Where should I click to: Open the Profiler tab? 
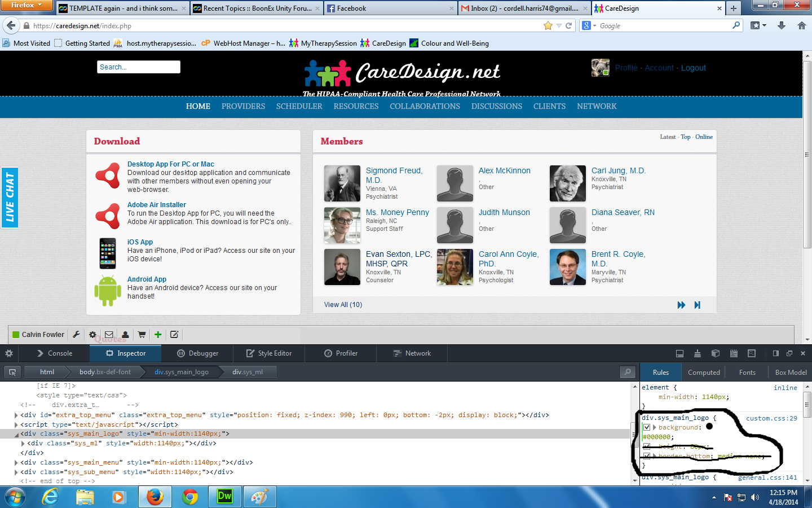click(x=341, y=353)
